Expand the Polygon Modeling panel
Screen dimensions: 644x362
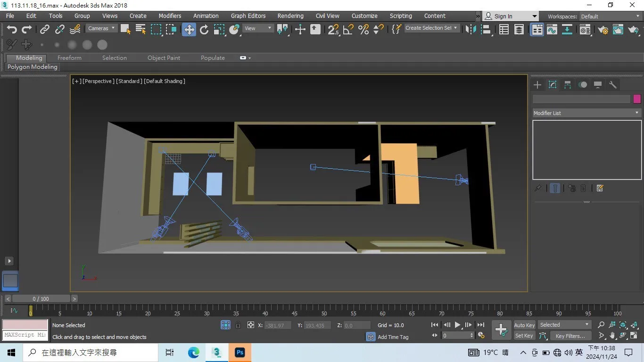tap(33, 67)
